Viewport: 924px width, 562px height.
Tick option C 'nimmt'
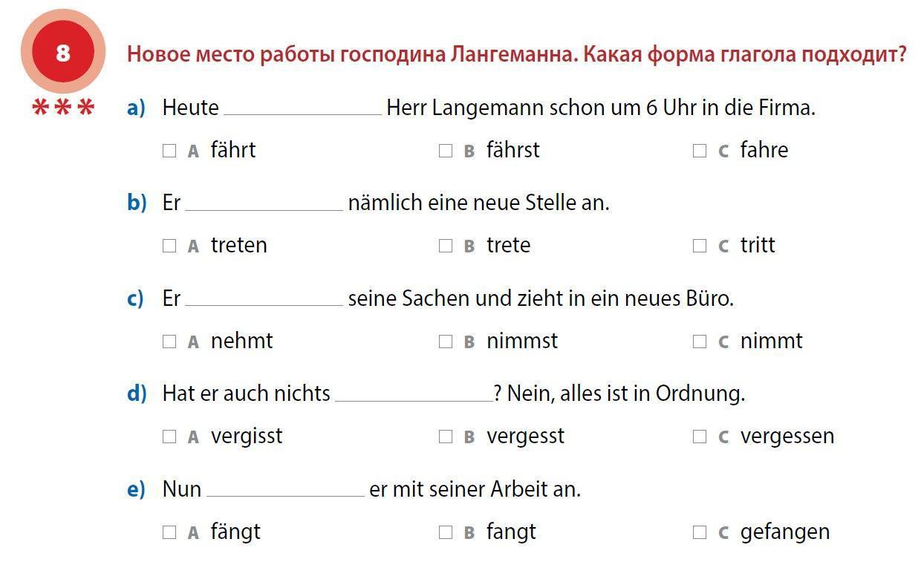[700, 342]
